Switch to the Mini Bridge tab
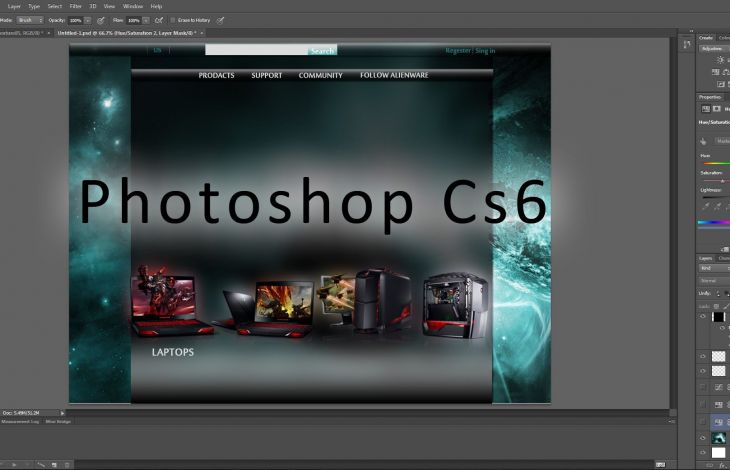 [x=58, y=422]
